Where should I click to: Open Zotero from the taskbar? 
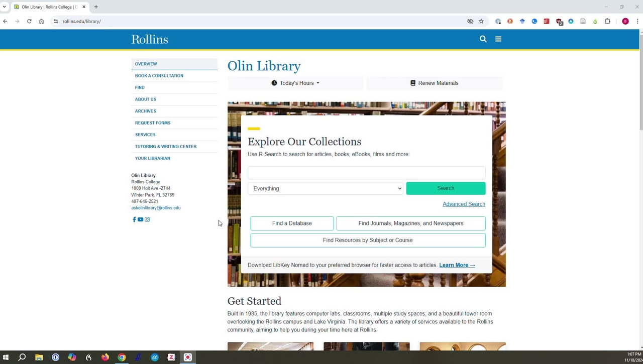coord(171,357)
